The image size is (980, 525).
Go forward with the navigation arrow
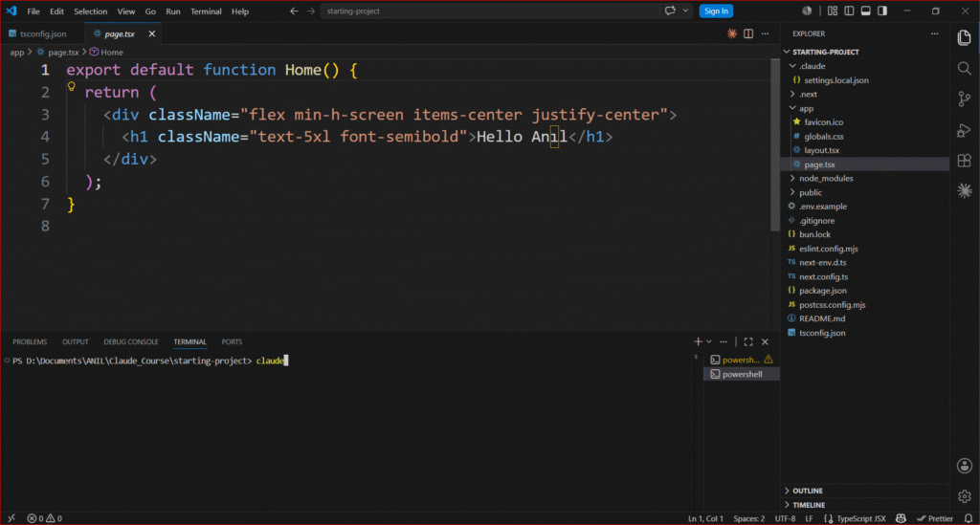click(x=311, y=11)
